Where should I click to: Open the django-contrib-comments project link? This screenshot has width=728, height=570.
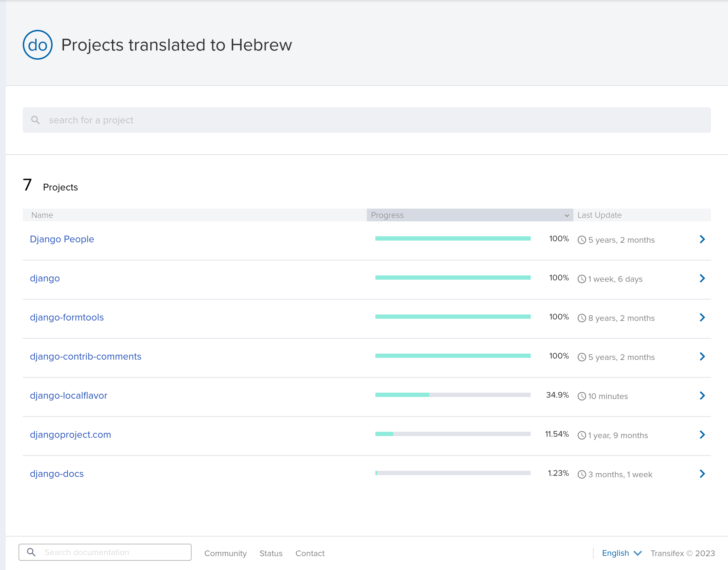click(86, 356)
